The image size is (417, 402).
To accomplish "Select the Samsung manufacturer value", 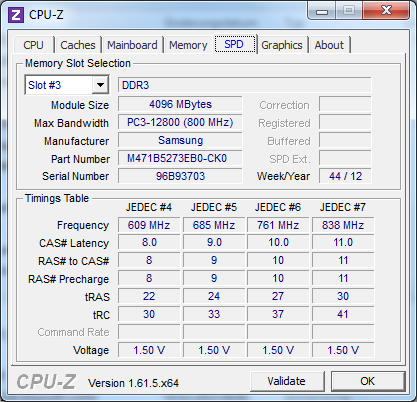I will 180,140.
